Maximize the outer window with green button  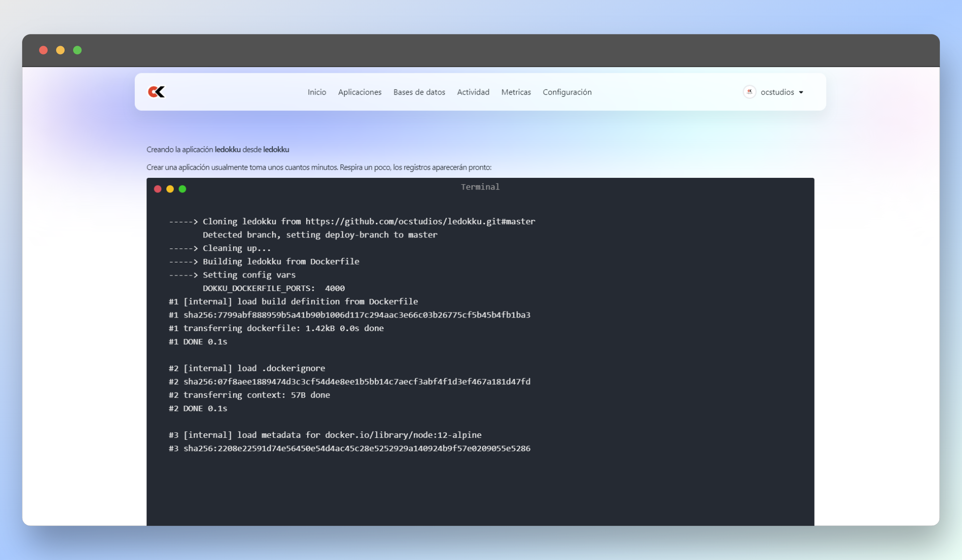pos(77,50)
